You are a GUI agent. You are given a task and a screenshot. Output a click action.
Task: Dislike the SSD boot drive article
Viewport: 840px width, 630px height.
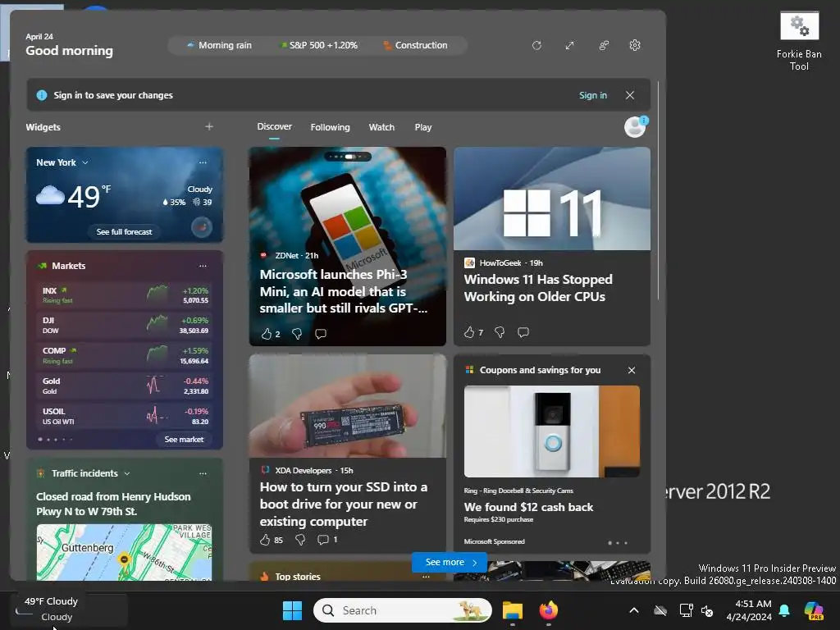click(300, 540)
